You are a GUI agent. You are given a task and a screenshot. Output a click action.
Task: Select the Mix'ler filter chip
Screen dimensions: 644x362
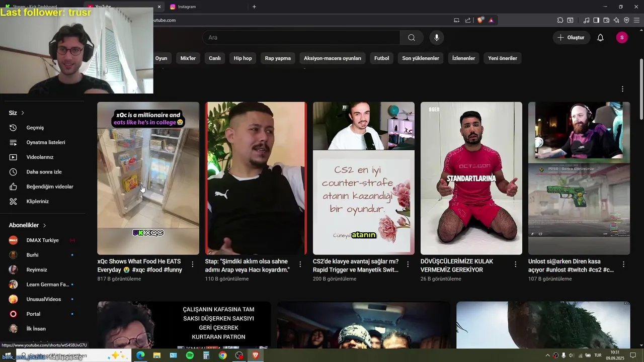188,58
